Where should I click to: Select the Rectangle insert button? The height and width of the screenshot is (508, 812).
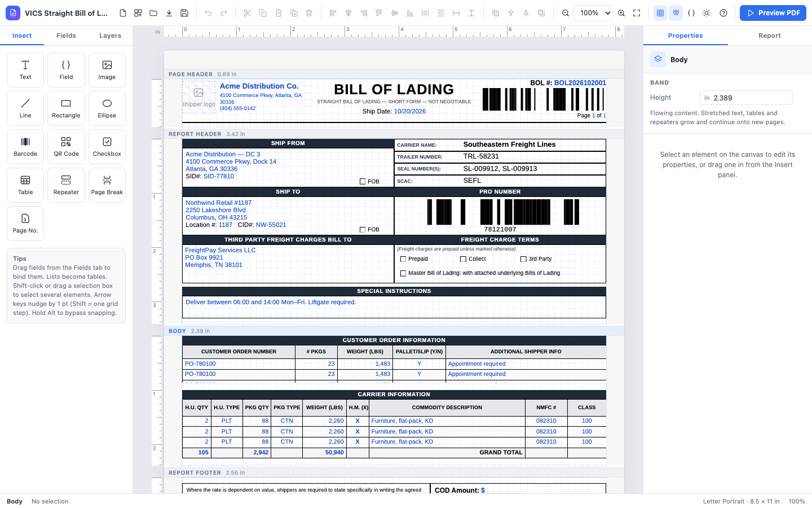pyautogui.click(x=66, y=108)
